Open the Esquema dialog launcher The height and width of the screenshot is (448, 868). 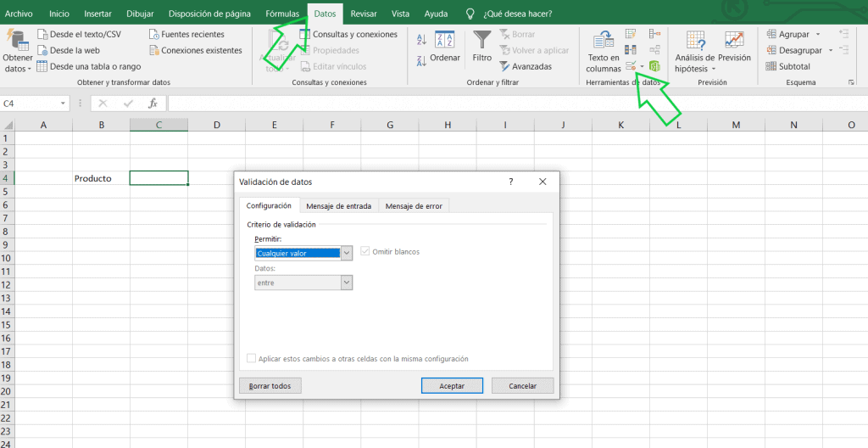pyautogui.click(x=851, y=82)
